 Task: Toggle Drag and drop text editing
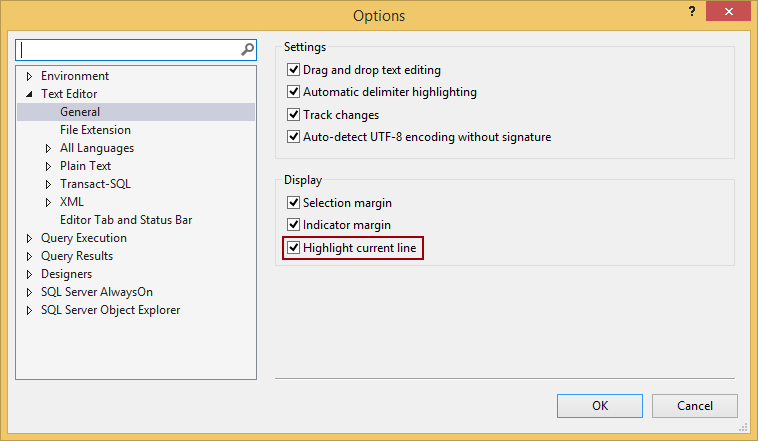click(294, 70)
